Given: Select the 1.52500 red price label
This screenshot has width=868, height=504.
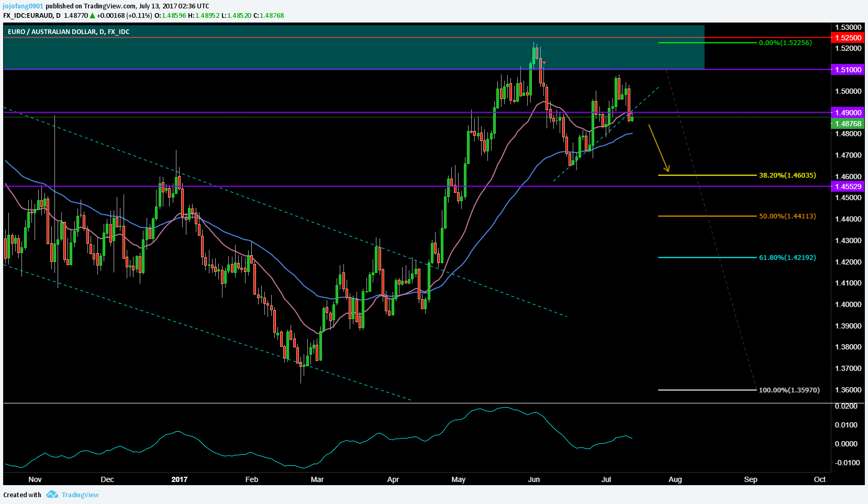Looking at the screenshot, I should (848, 38).
